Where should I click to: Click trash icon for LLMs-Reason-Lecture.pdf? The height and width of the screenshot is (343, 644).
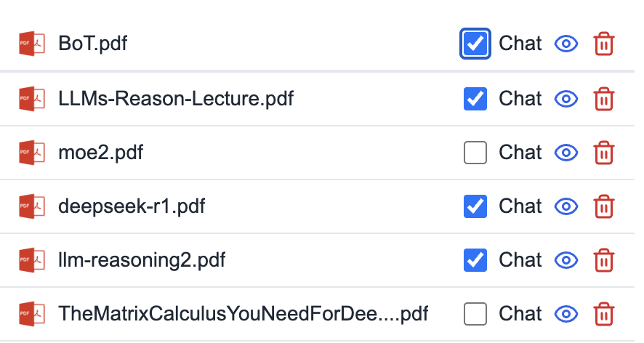(603, 99)
